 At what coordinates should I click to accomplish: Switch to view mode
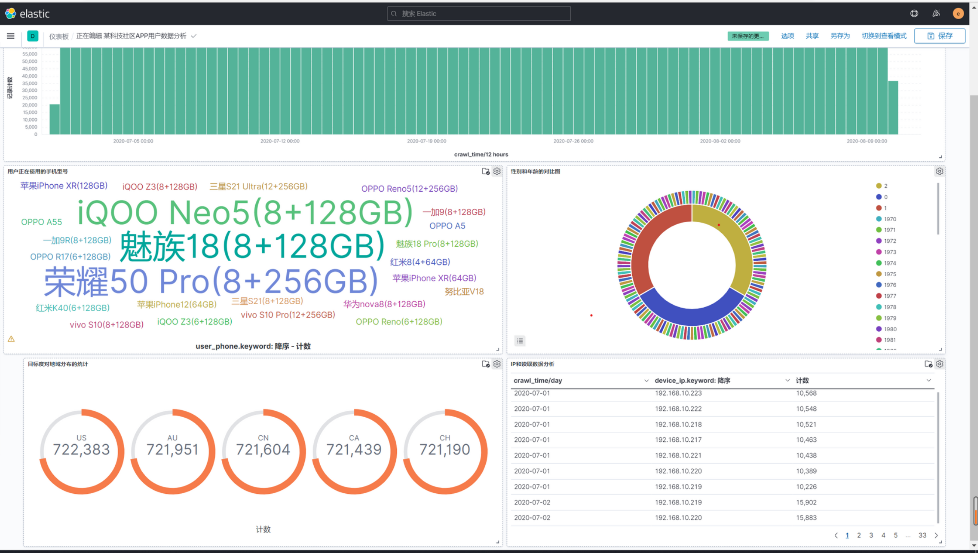885,36
